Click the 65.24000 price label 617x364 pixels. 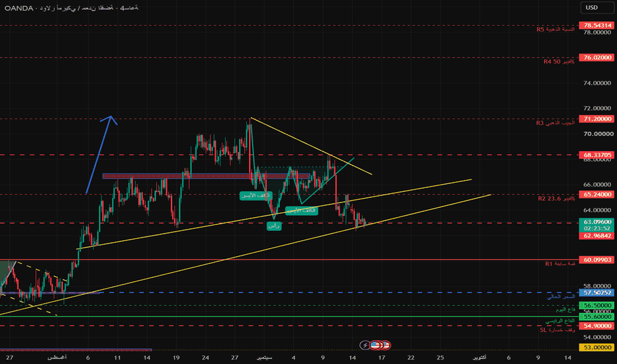597,195
